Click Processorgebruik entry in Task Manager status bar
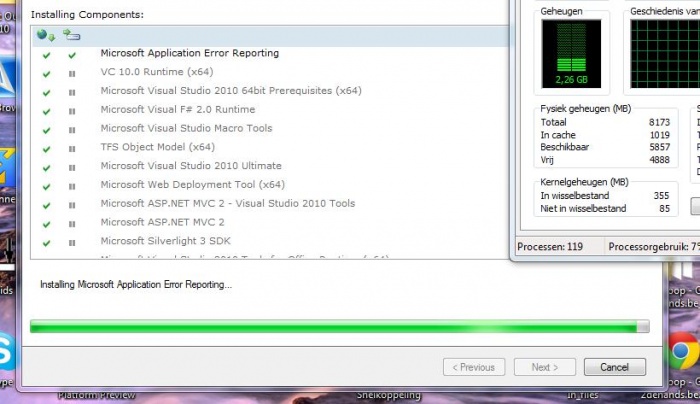This screenshot has height=404, width=700. pos(654,246)
